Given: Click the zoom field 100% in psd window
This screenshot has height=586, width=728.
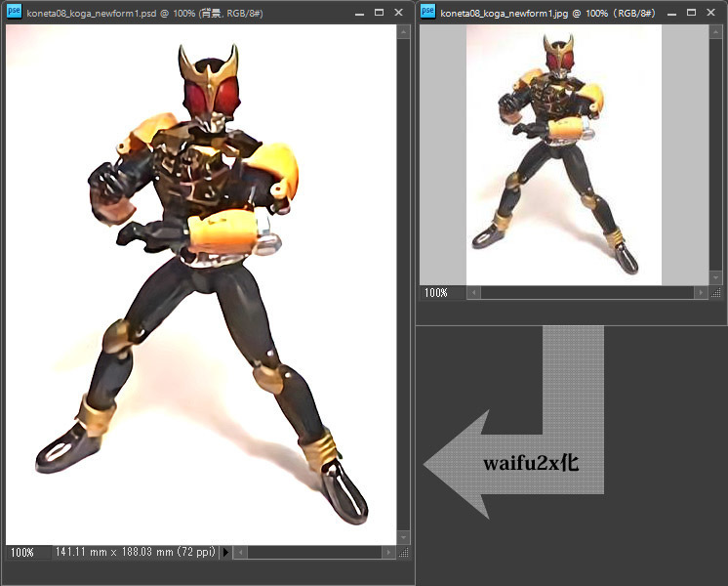Looking at the screenshot, I should [x=27, y=553].
